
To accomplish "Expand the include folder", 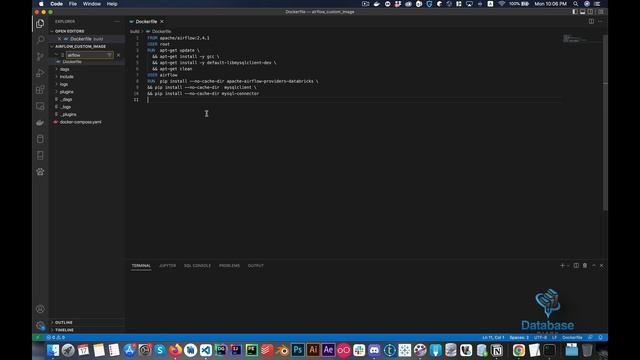I will click(67, 77).
